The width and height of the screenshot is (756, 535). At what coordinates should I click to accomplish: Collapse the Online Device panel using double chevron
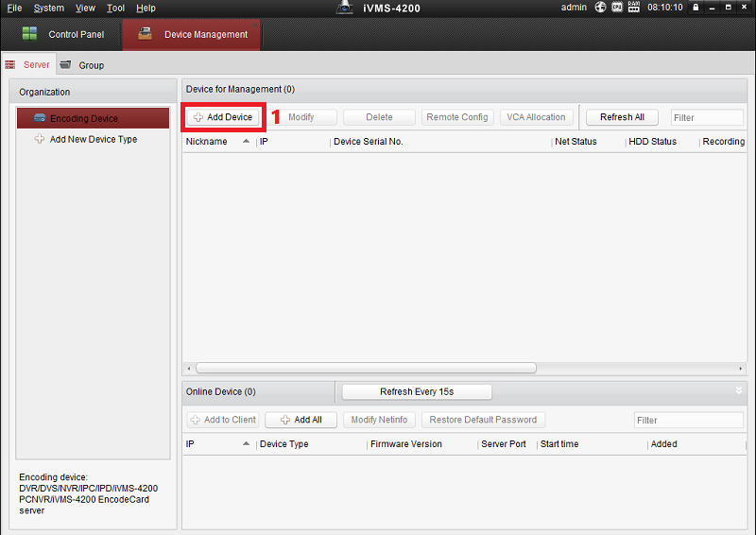(x=738, y=390)
